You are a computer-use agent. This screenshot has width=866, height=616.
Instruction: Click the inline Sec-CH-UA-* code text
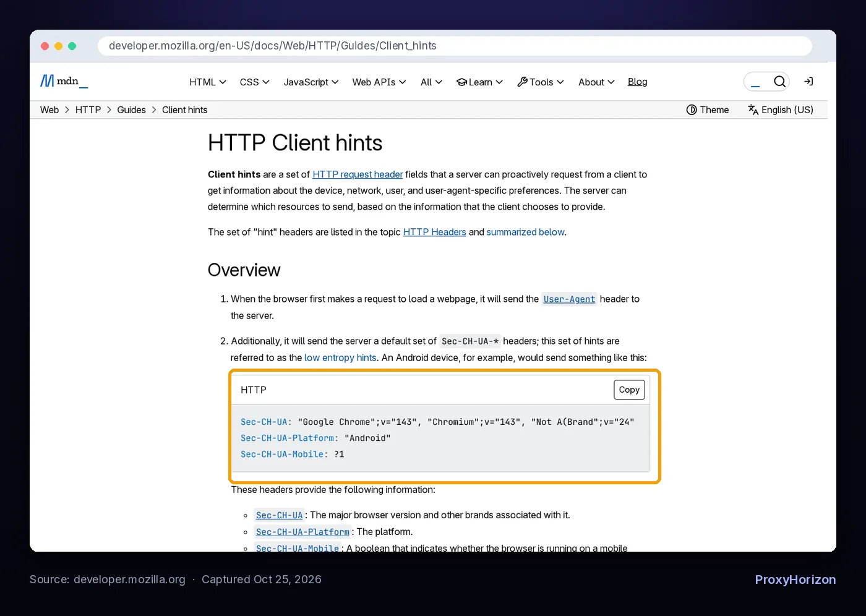pos(470,341)
